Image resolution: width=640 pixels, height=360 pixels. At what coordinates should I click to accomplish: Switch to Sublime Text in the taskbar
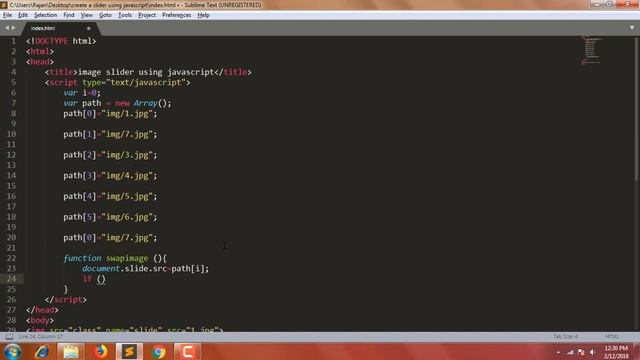(x=129, y=351)
